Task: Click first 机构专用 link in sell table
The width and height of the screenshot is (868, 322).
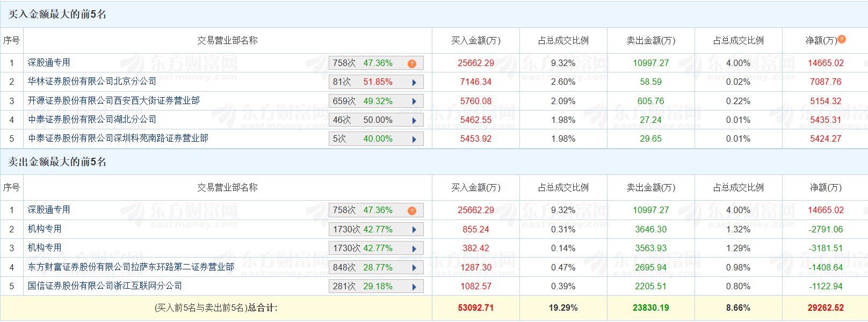Action: point(45,229)
